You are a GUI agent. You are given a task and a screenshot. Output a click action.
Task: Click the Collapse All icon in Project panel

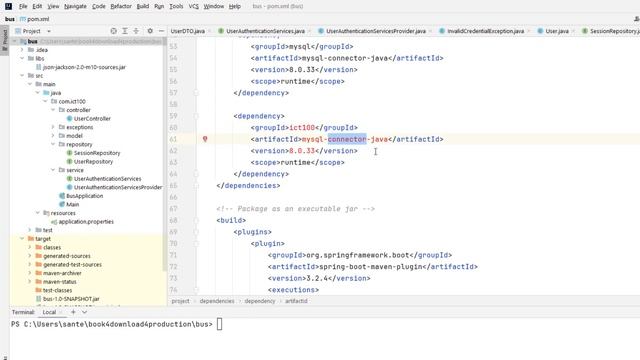[136, 31]
